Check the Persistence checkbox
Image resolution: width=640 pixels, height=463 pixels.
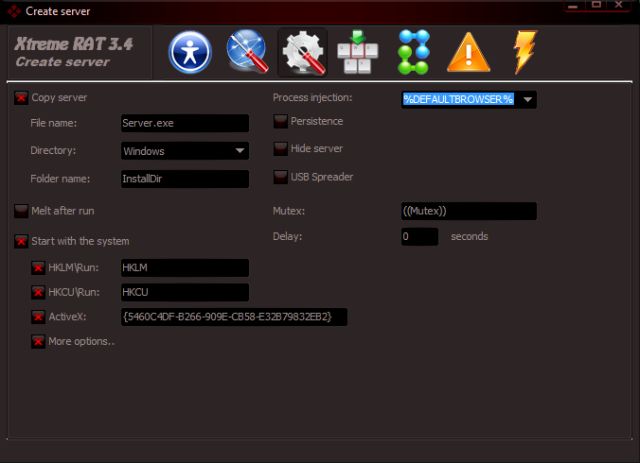pos(280,121)
